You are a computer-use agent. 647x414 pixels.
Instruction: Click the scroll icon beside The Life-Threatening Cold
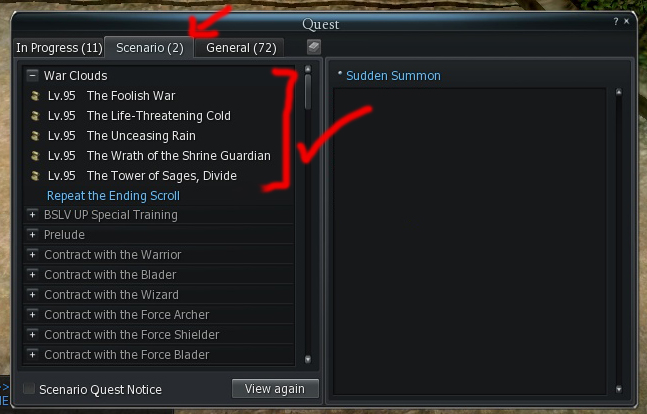coord(35,116)
